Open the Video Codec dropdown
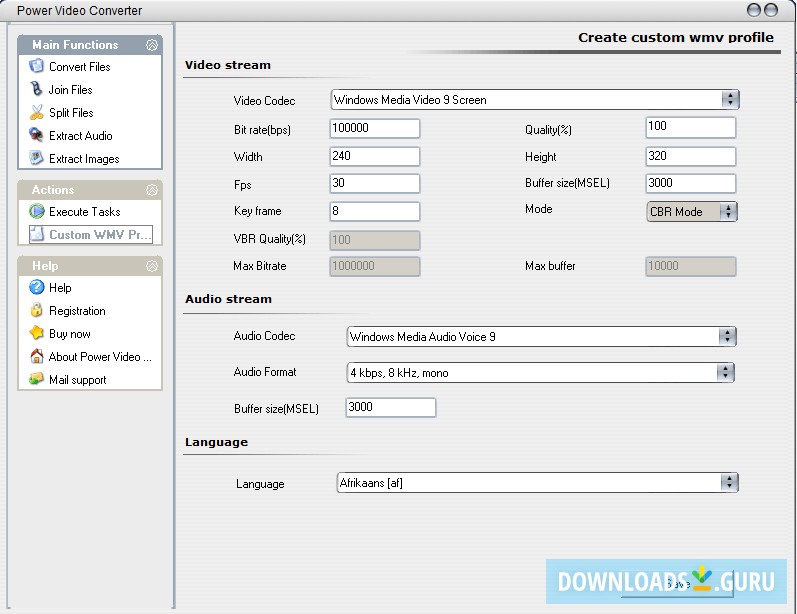Image resolution: width=797 pixels, height=614 pixels. point(730,99)
